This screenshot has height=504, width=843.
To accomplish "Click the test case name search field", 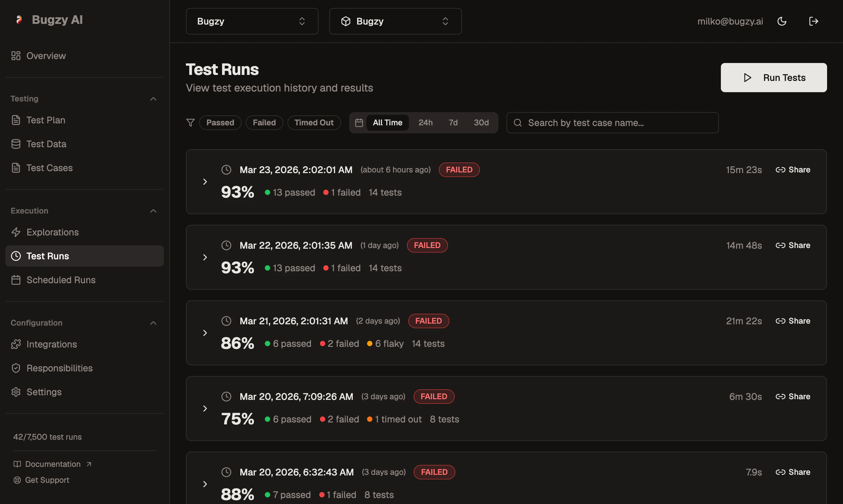I will pyautogui.click(x=612, y=123).
